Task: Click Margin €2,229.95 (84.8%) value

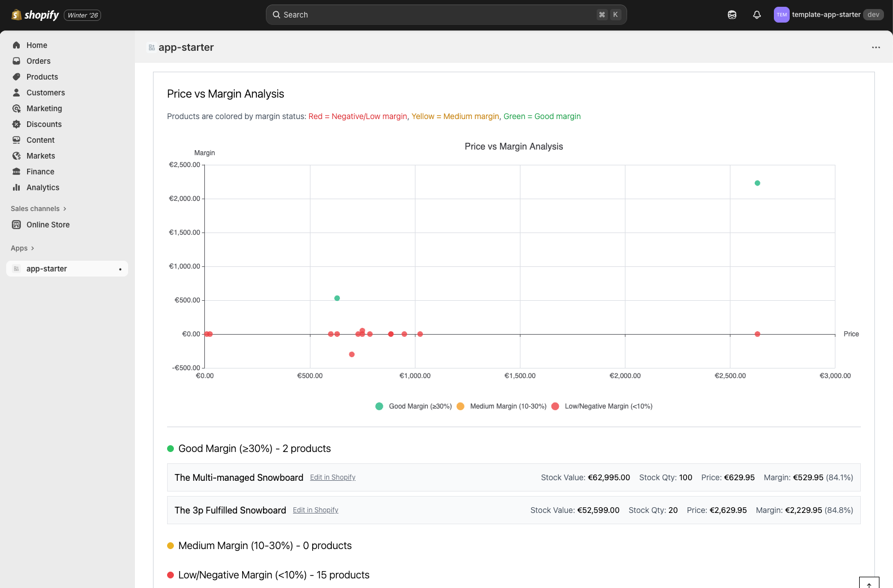Action: (x=804, y=510)
